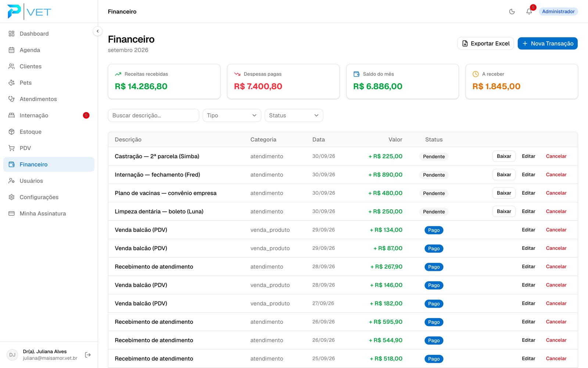Click the PVET logo

29,11
